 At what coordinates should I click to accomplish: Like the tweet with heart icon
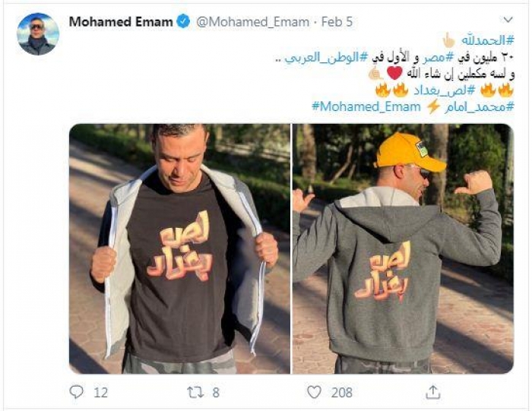click(x=314, y=392)
